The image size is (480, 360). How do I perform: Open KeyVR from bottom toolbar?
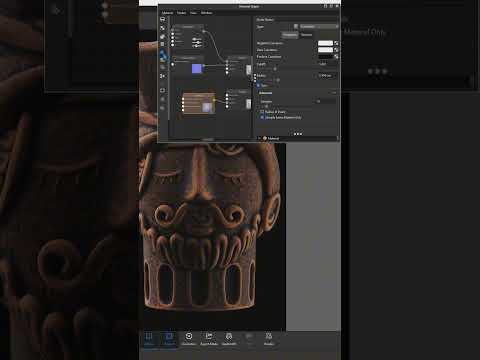point(249,339)
